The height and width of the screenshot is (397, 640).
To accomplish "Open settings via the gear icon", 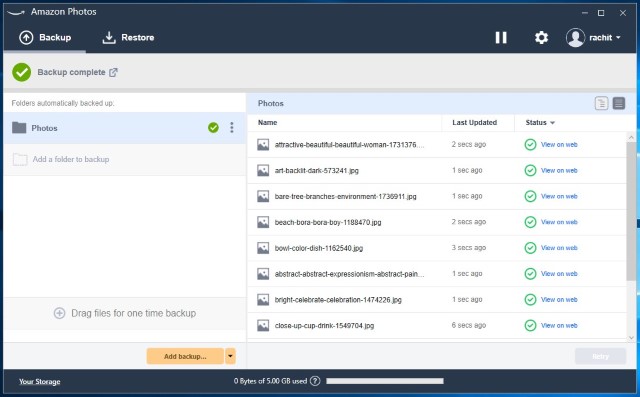I will click(541, 38).
